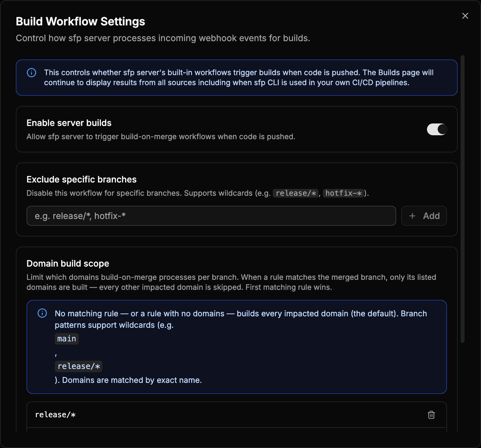
Task: Click the 'Exclude specific branches' heading
Action: tap(82, 179)
